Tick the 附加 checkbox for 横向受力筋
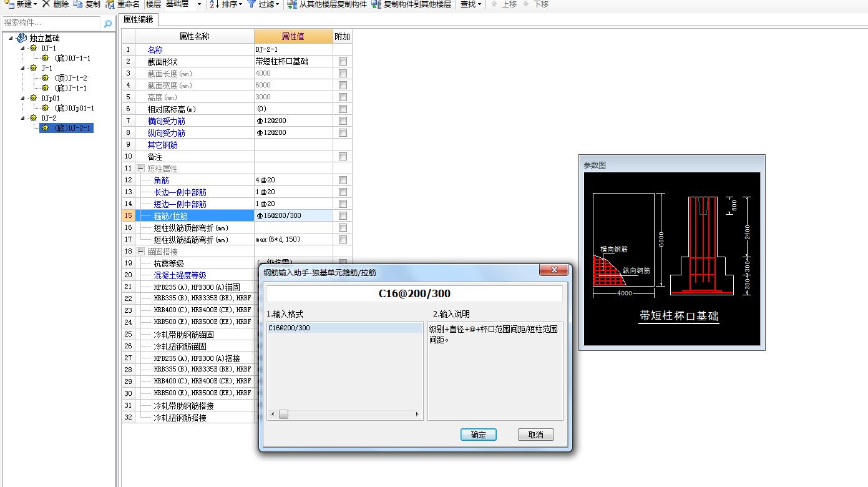868x487 pixels. [343, 121]
